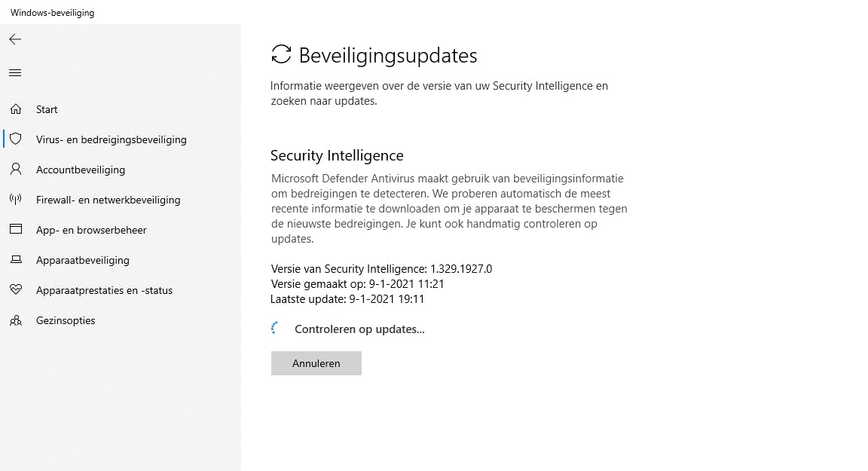The image size is (868, 471).
Task: Click the Start home icon
Action: point(15,109)
